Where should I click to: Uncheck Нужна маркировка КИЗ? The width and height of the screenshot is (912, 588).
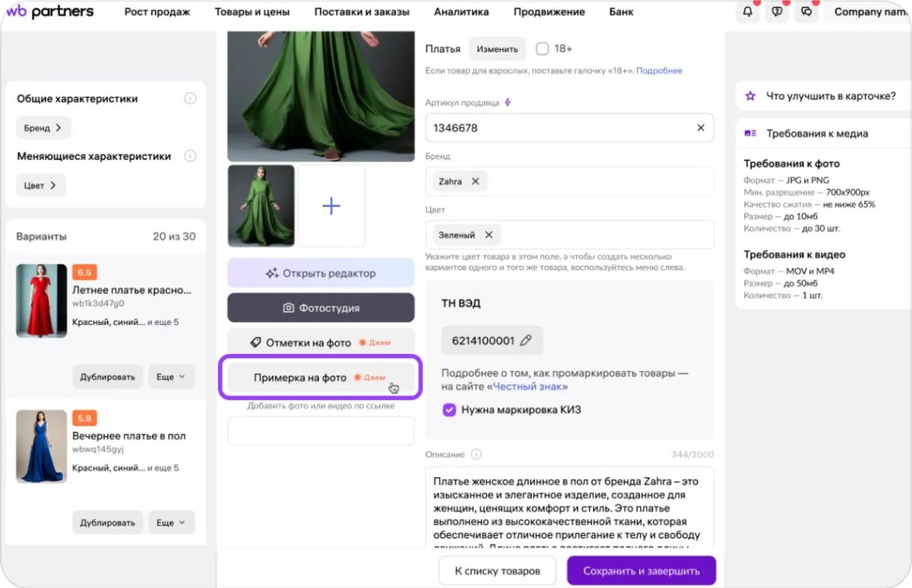[x=448, y=409]
